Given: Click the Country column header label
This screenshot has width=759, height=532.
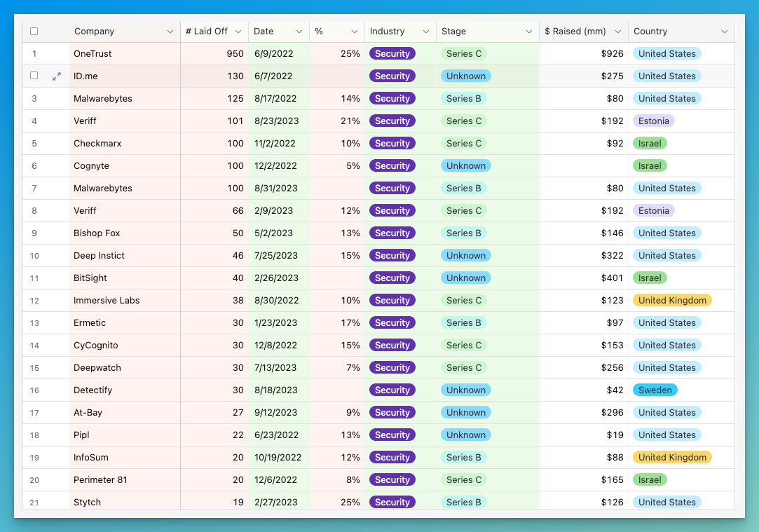Looking at the screenshot, I should [x=650, y=31].
